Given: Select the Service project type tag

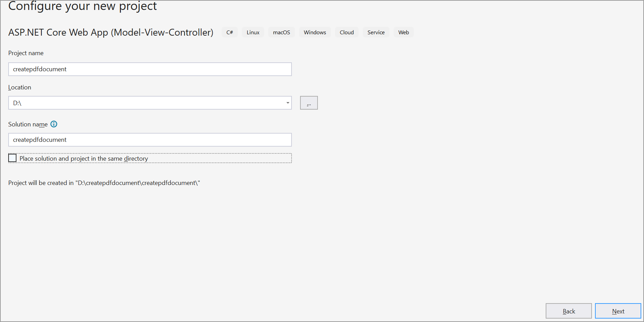Looking at the screenshot, I should tap(376, 32).
